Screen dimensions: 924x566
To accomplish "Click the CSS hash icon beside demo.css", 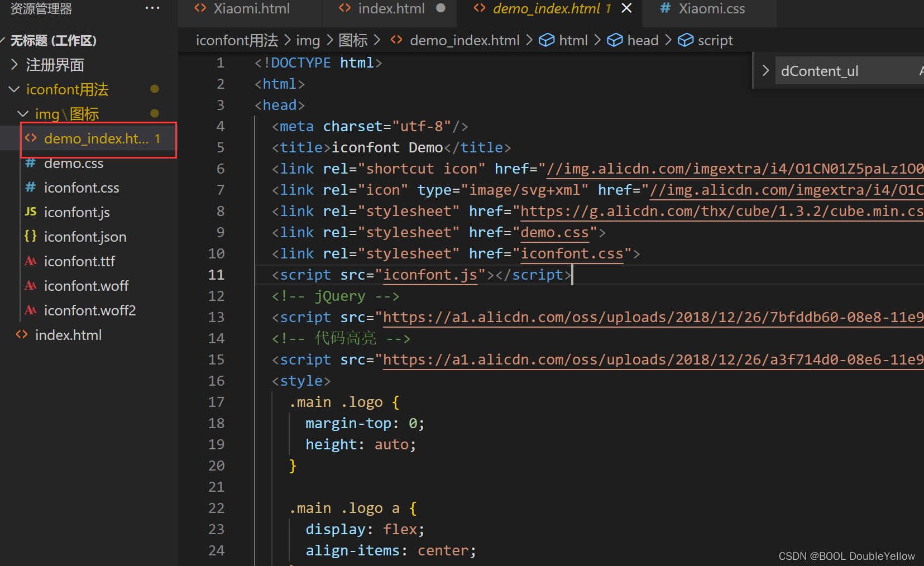I will [31, 163].
